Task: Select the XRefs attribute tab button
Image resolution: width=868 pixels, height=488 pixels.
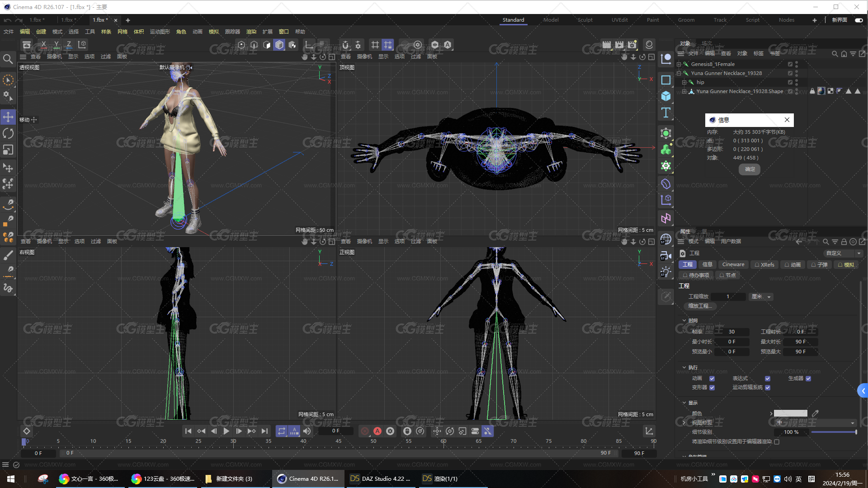Action: [764, 265]
